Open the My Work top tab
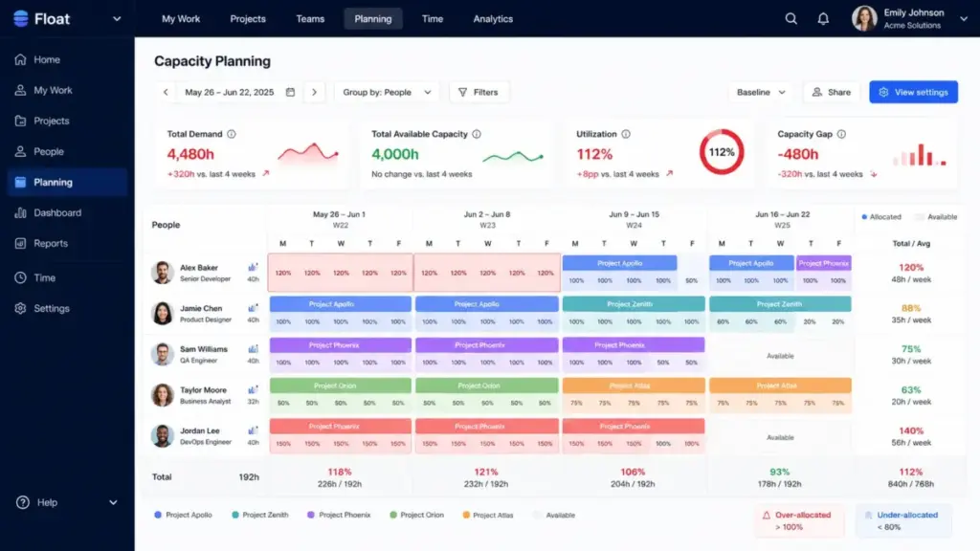Image resolution: width=980 pixels, height=551 pixels. [x=181, y=19]
